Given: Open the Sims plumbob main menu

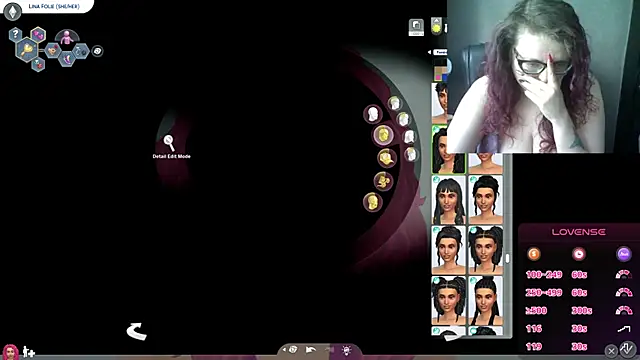Looking at the screenshot, I should (12, 11).
